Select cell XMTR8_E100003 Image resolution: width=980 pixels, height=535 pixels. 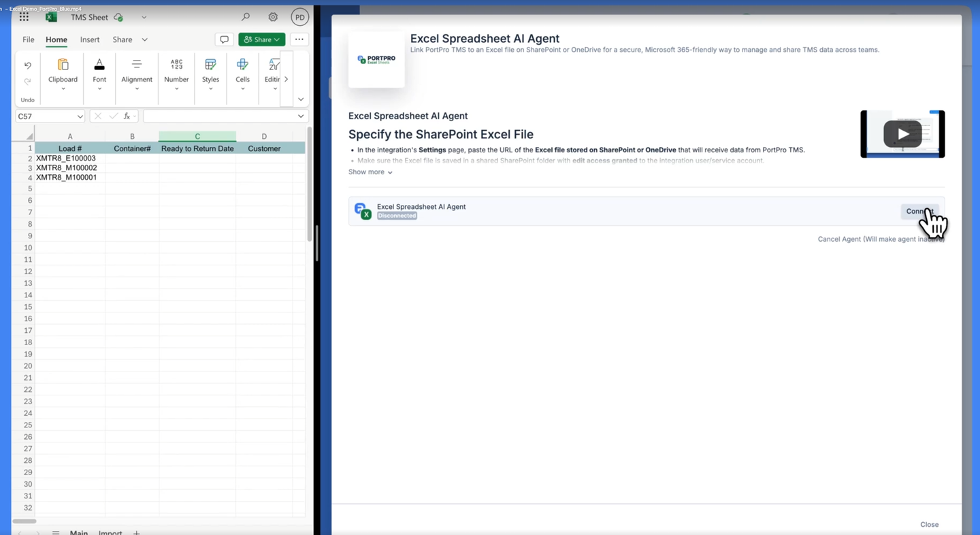70,158
